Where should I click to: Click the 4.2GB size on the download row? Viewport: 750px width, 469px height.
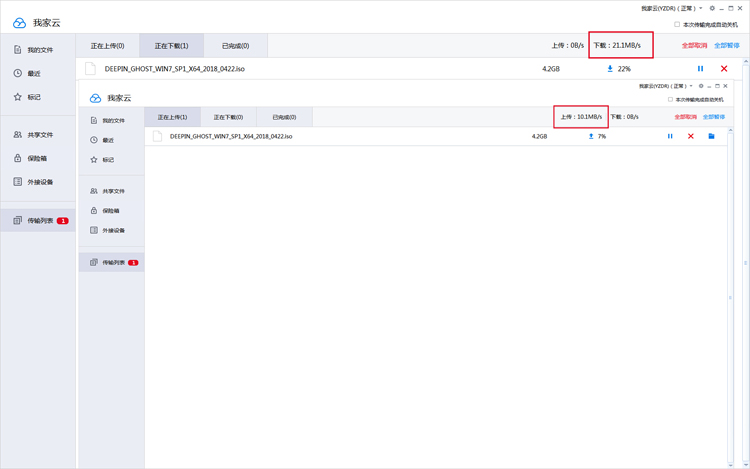(551, 69)
